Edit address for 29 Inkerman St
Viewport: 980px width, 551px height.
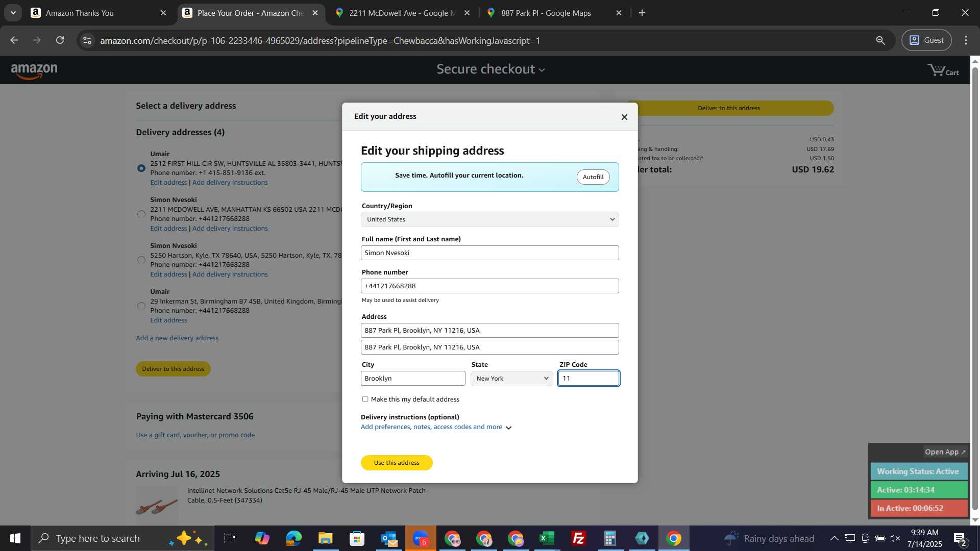click(168, 320)
